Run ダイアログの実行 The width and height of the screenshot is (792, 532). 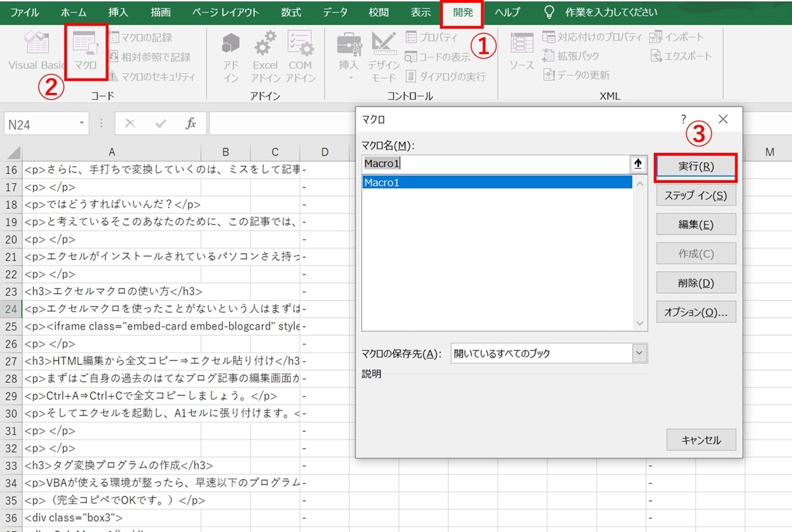(x=445, y=77)
